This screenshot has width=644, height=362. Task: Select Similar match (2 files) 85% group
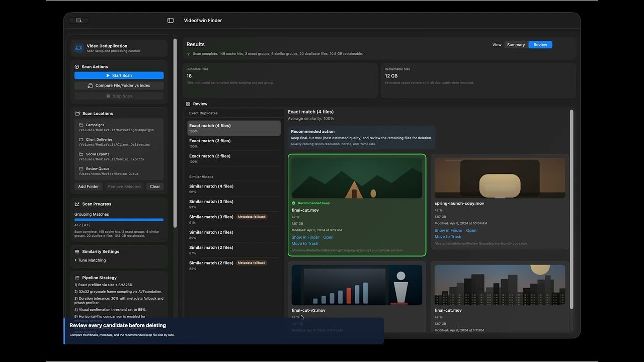[234, 265]
